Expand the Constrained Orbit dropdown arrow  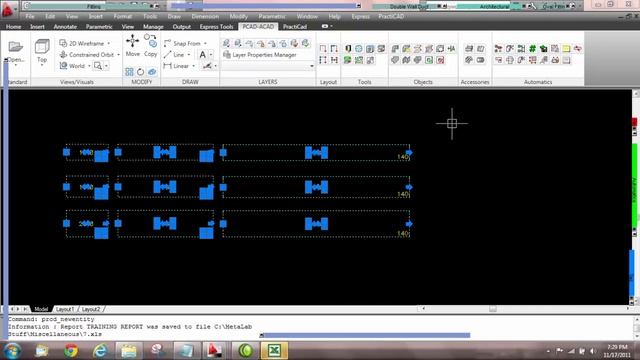(x=118, y=55)
